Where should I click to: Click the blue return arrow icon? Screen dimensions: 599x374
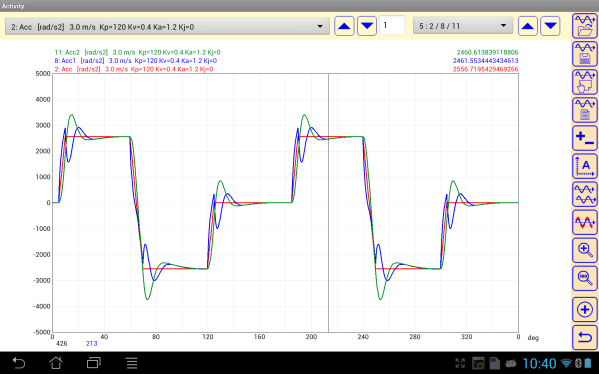point(585,338)
